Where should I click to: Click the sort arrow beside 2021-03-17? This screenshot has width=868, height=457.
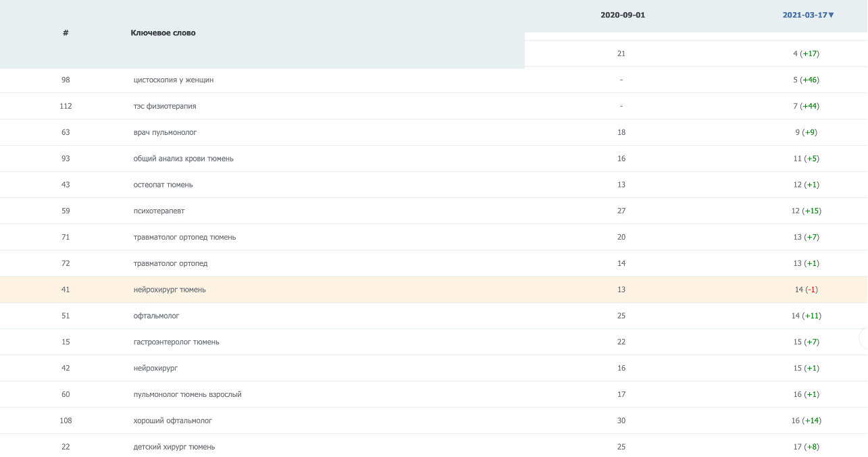tap(831, 15)
